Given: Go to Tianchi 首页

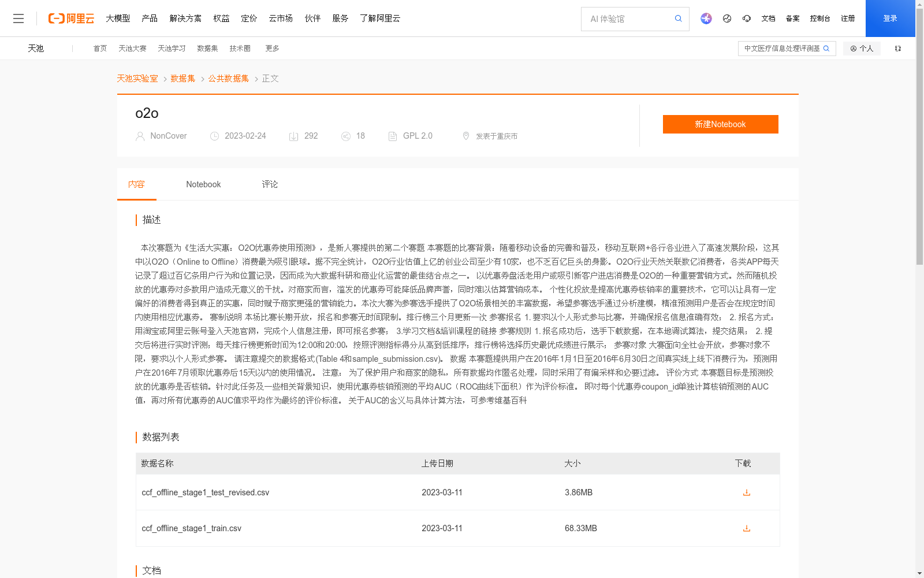Looking at the screenshot, I should 100,49.
